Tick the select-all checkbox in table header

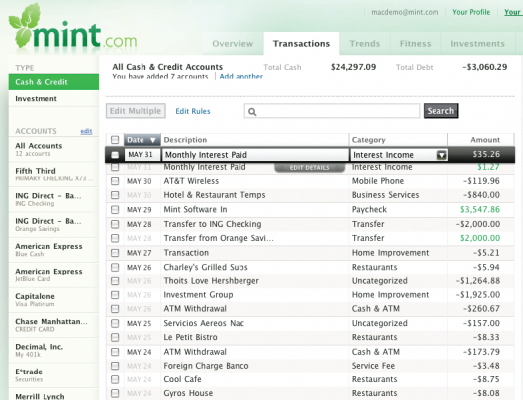pyautogui.click(x=115, y=140)
